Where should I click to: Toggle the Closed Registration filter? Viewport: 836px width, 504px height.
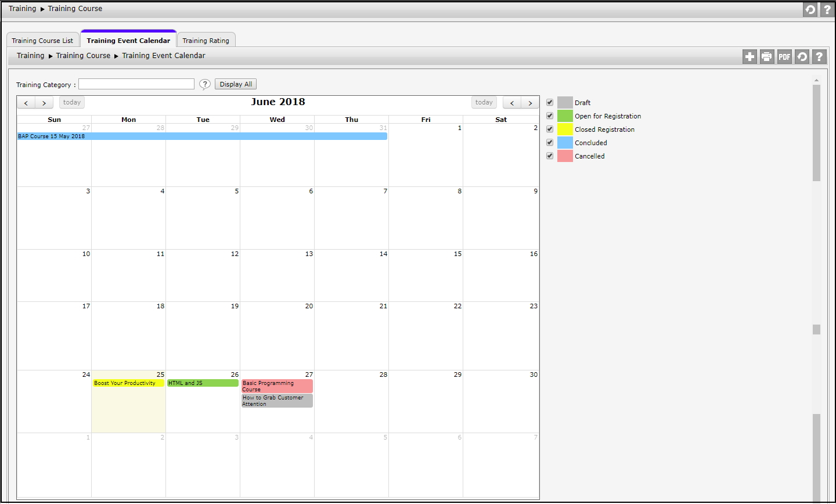tap(549, 128)
